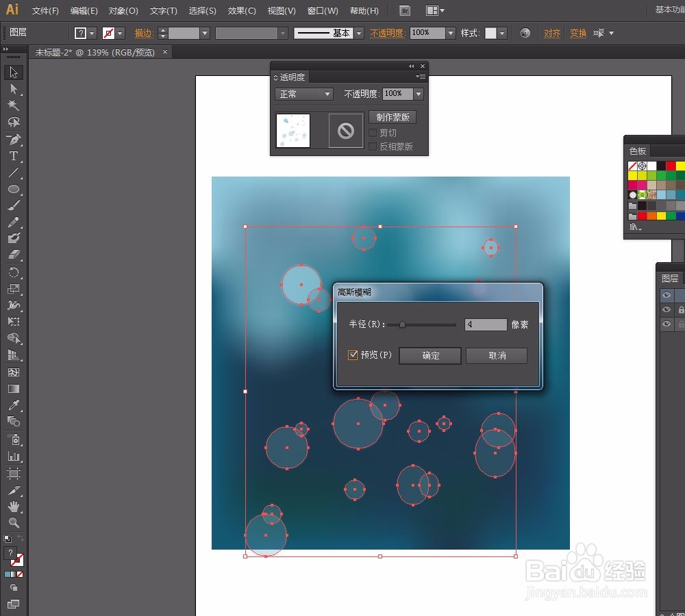Select the Mesh tool
The width and height of the screenshot is (685, 616).
[14, 372]
